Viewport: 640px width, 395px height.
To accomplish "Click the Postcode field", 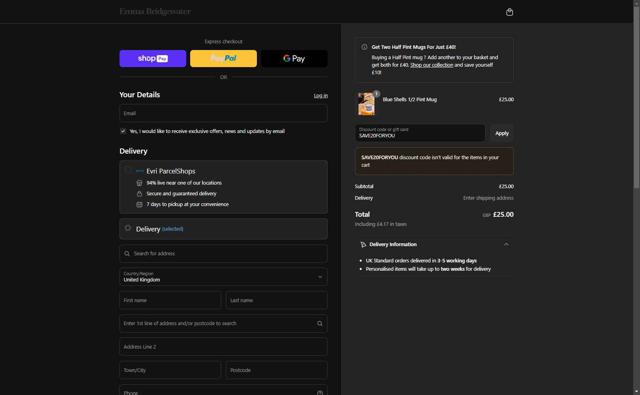I will (x=276, y=370).
